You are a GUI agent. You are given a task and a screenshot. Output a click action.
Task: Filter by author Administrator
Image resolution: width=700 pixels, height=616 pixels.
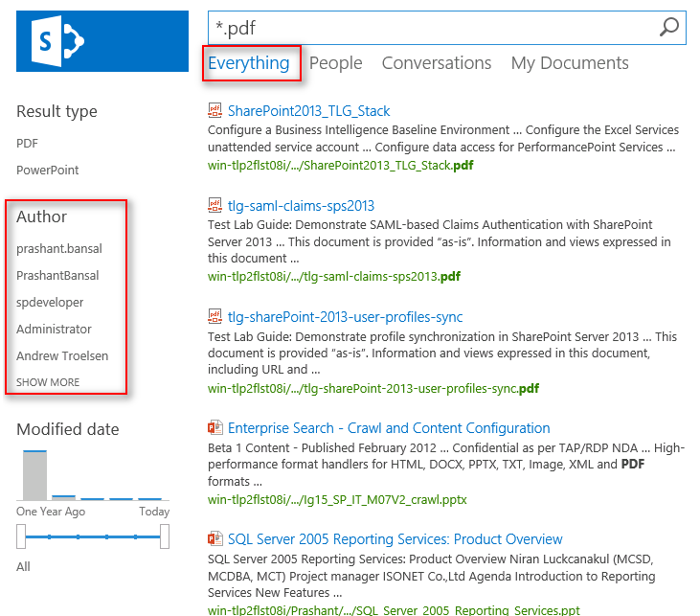[54, 330]
